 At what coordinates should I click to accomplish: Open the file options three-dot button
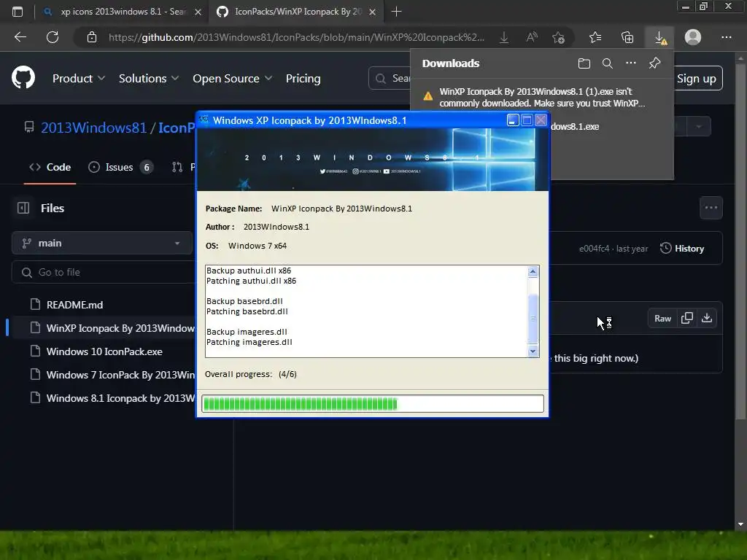[x=711, y=208]
